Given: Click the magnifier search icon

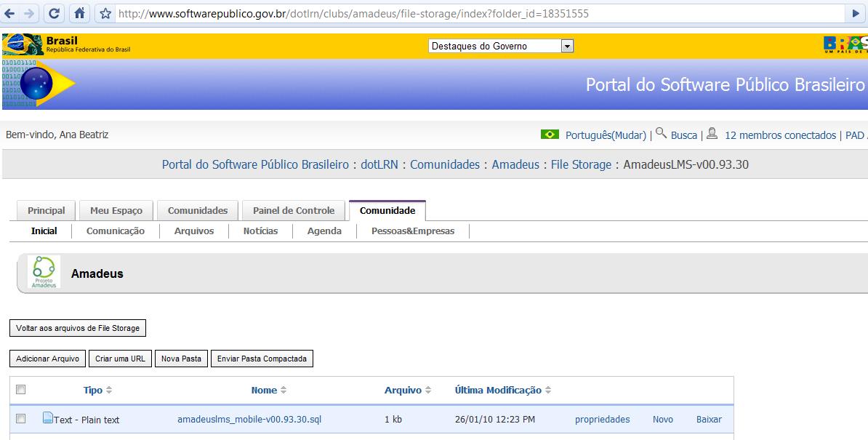Looking at the screenshot, I should point(661,133).
